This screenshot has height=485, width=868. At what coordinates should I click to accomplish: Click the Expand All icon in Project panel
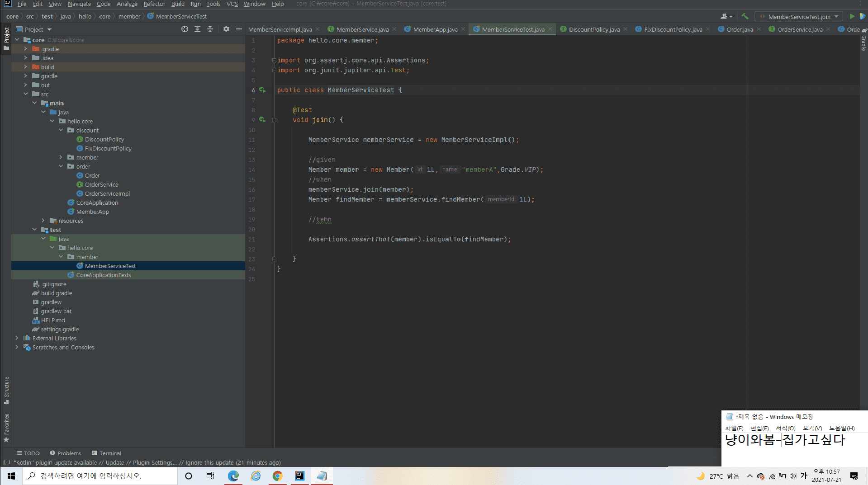tap(197, 29)
